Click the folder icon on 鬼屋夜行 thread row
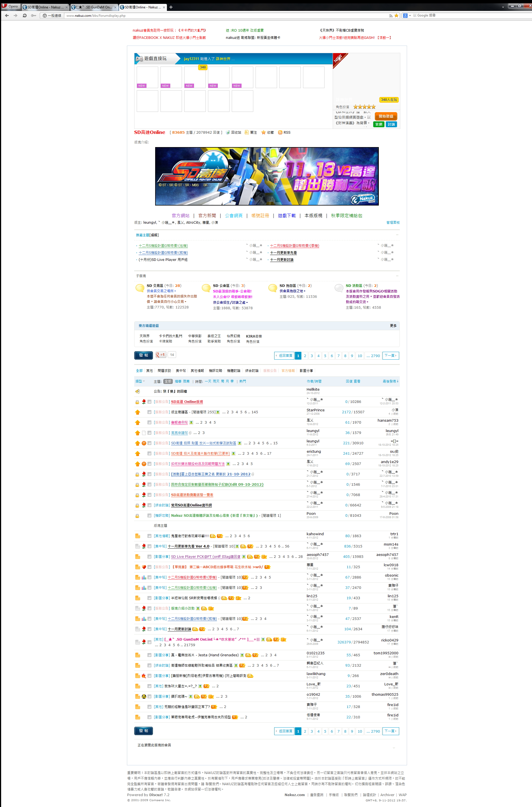Image resolution: width=532 pixels, height=807 pixels. point(138,536)
